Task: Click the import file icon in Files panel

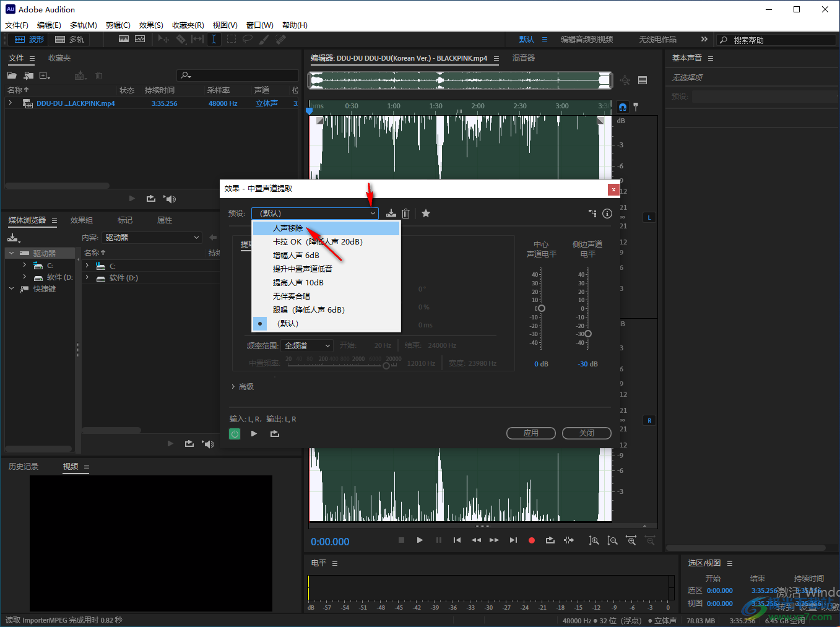Action: 28,76
